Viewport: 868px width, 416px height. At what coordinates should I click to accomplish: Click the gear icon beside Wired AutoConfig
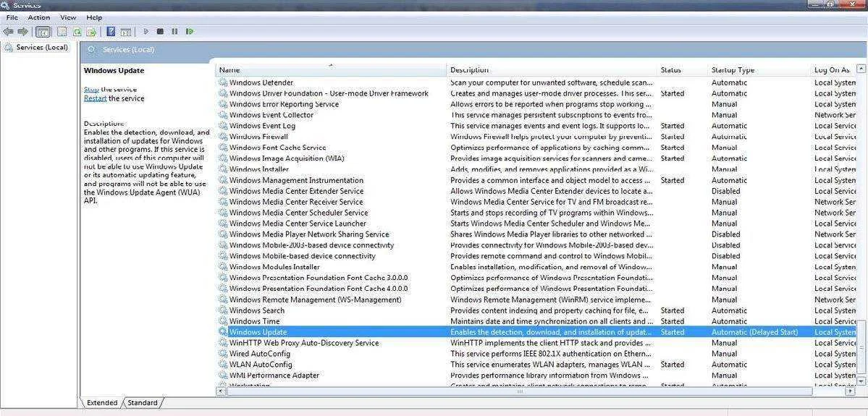point(223,354)
